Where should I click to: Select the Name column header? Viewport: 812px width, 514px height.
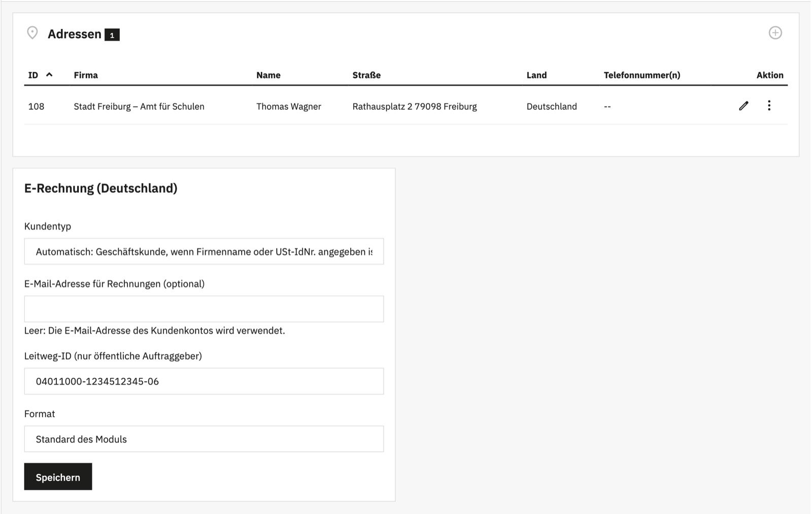[268, 75]
